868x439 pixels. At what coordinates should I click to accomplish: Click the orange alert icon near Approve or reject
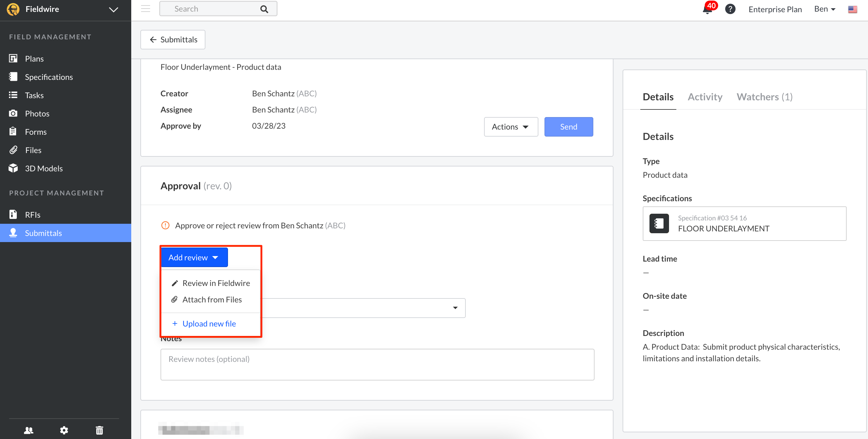(165, 225)
